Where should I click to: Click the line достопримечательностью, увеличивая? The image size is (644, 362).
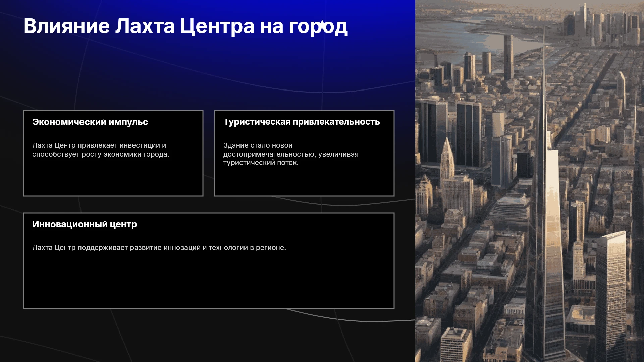click(291, 154)
